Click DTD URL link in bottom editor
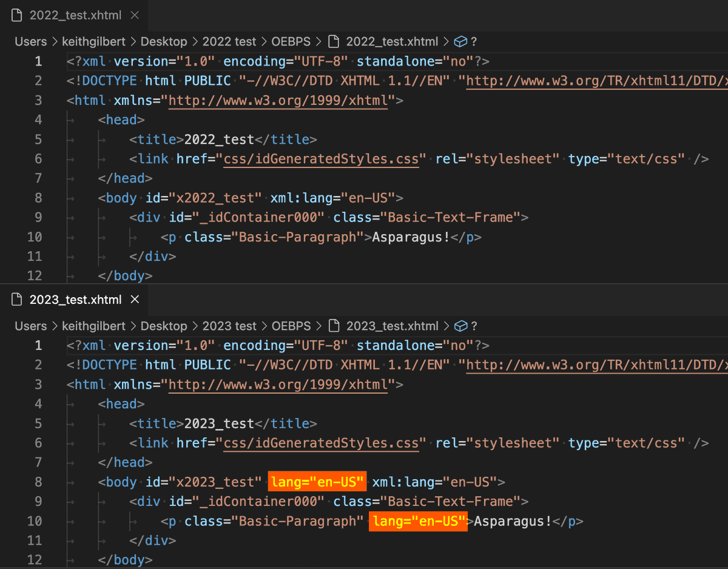Image resolution: width=728 pixels, height=569 pixels. 597,365
